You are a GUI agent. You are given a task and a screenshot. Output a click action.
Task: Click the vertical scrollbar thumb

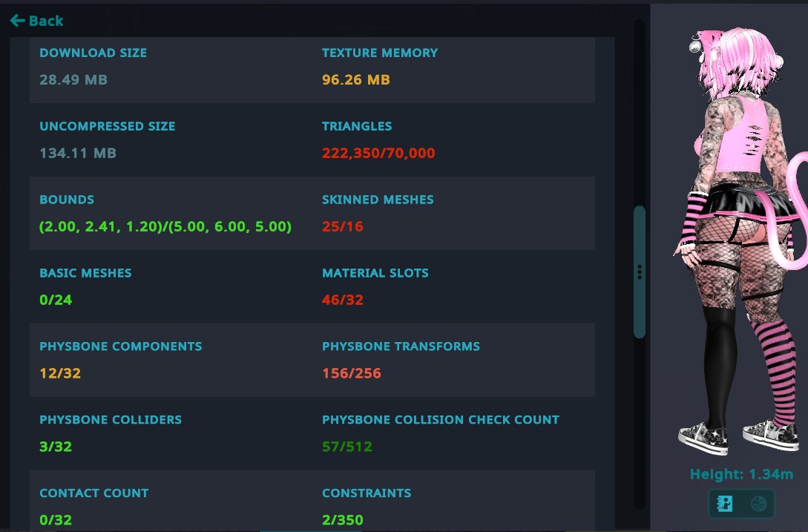coord(640,272)
